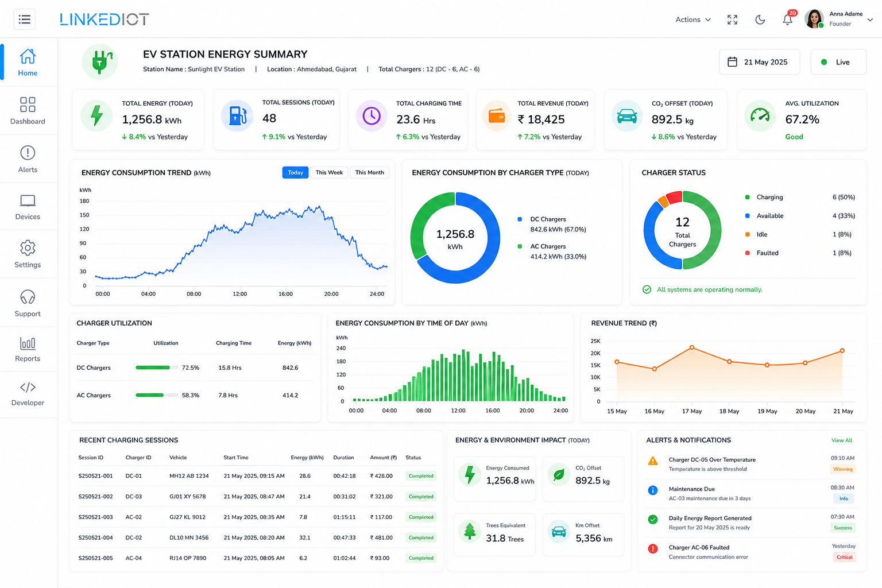Image resolution: width=882 pixels, height=588 pixels.
Task: Toggle dark mode moon icon
Action: click(760, 20)
